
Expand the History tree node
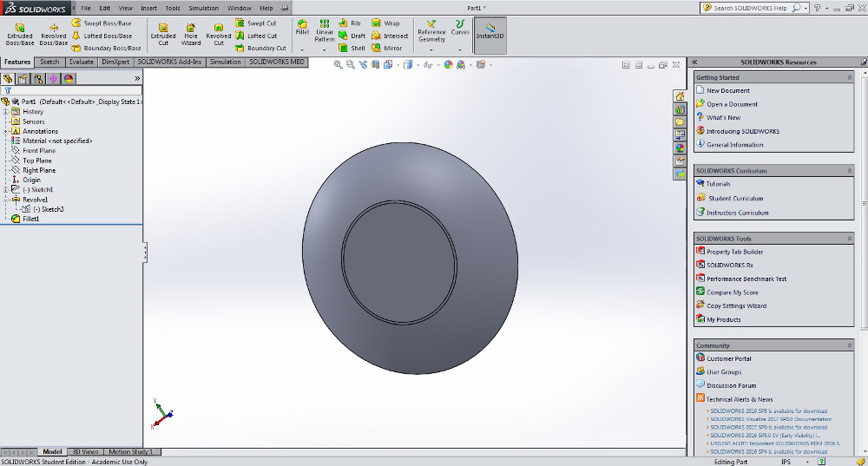[x=5, y=112]
